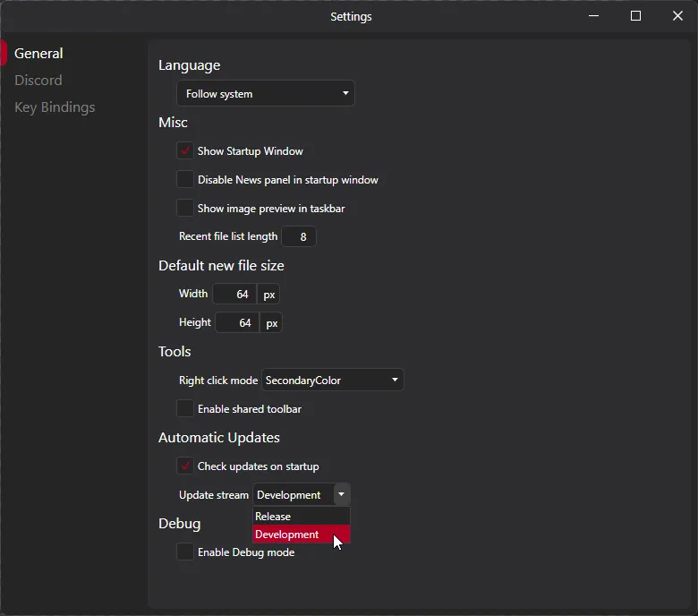Uncheck Check updates on startup
The height and width of the screenshot is (616, 698).
pos(185,466)
